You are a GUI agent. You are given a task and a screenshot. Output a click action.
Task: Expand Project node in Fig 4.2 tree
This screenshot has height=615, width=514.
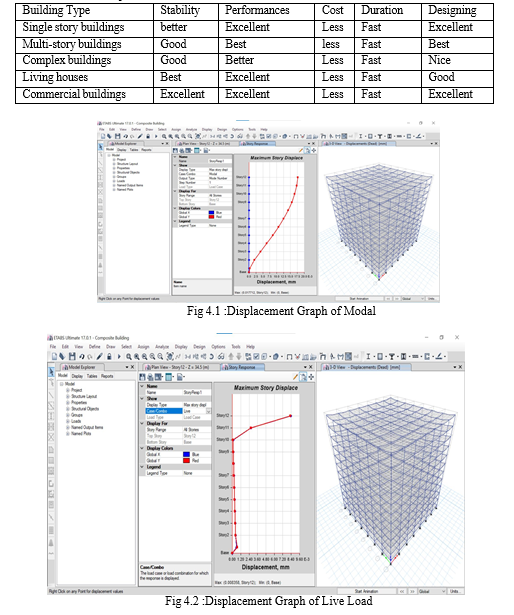click(x=67, y=390)
